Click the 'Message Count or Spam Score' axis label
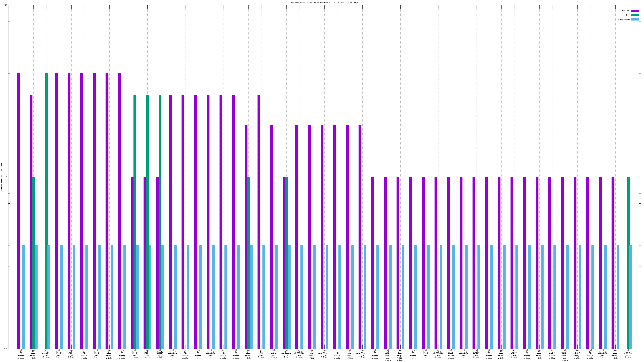The width and height of the screenshot is (644, 362). point(1,177)
